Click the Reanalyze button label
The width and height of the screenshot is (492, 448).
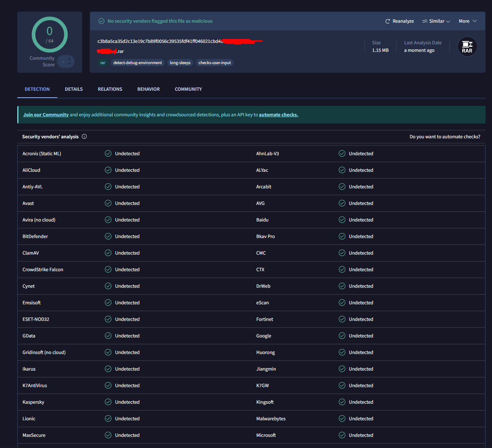click(x=403, y=21)
